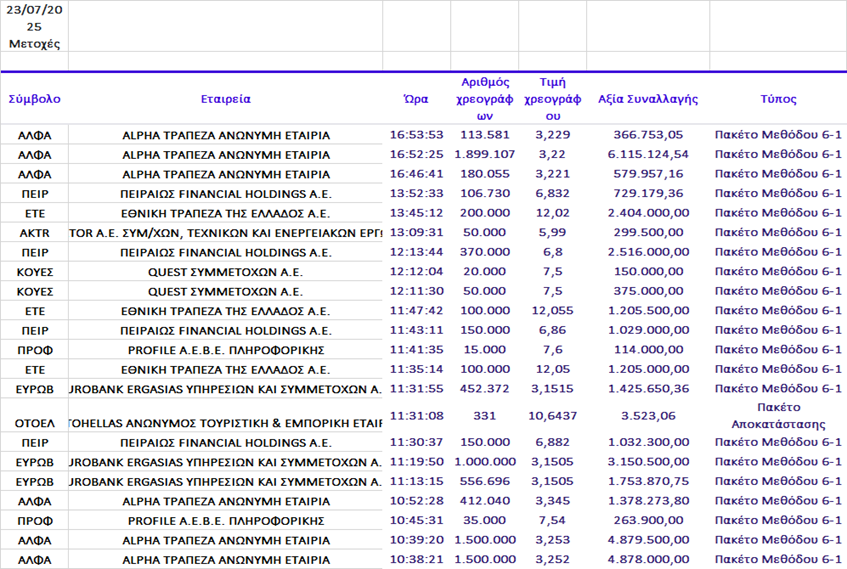Select the time cell 10:52:28
This screenshot has width=847, height=569.
click(416, 500)
